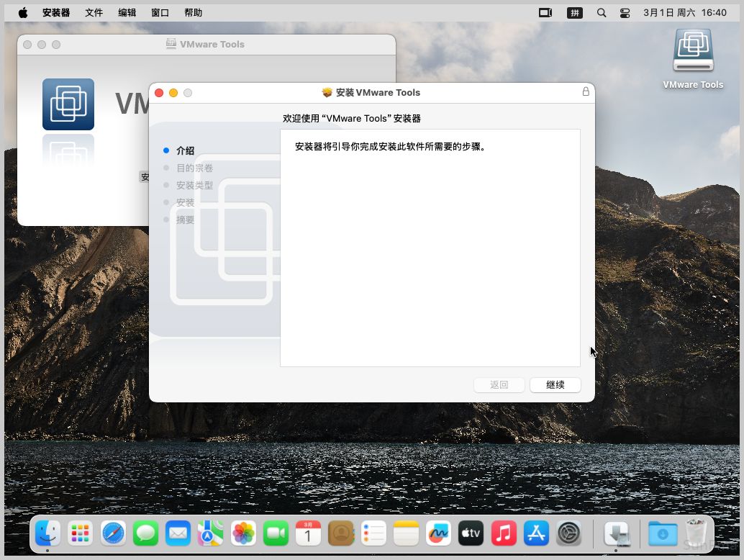Open the Apple menu
This screenshot has width=744, height=560.
tap(23, 13)
